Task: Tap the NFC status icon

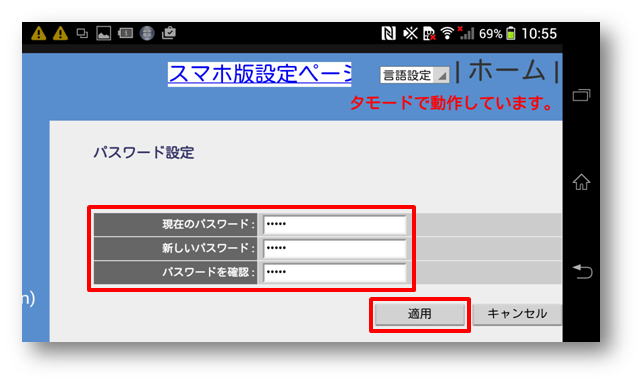Action: (389, 33)
